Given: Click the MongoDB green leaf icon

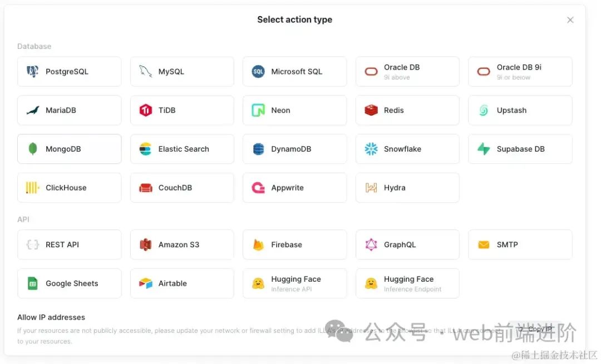Looking at the screenshot, I should coord(33,149).
